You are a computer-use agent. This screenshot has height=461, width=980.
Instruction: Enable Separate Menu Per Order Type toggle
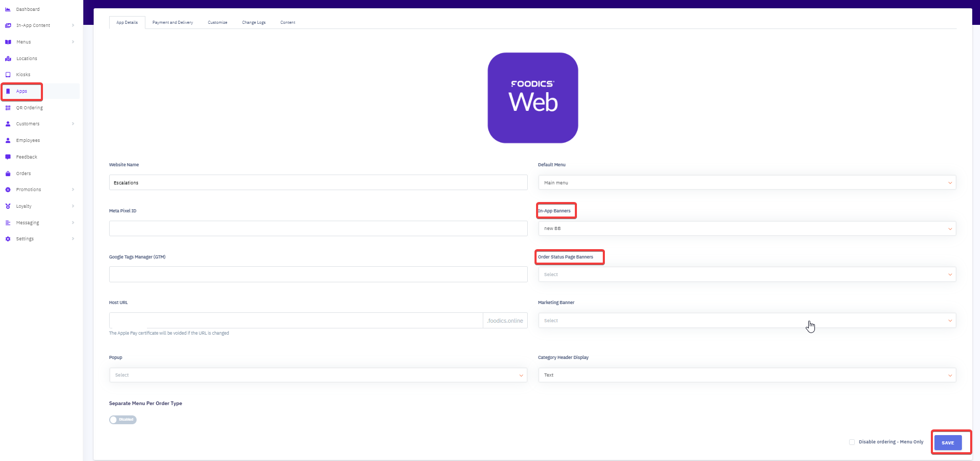pyautogui.click(x=123, y=420)
